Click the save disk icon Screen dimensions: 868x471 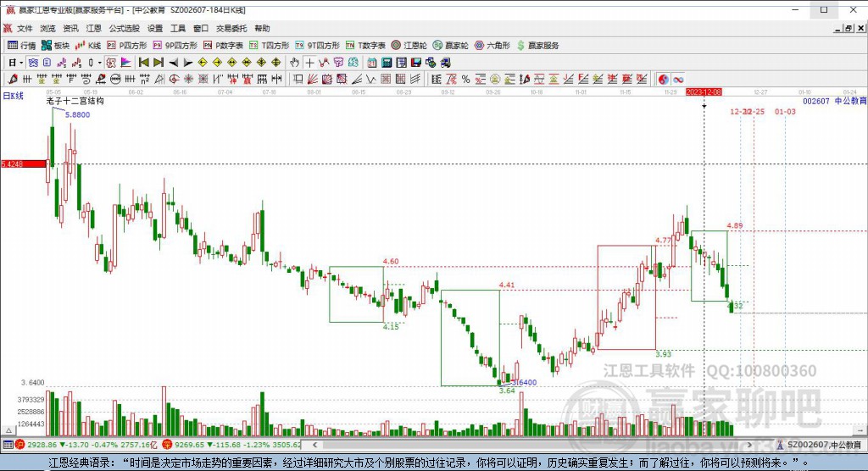coord(416,63)
